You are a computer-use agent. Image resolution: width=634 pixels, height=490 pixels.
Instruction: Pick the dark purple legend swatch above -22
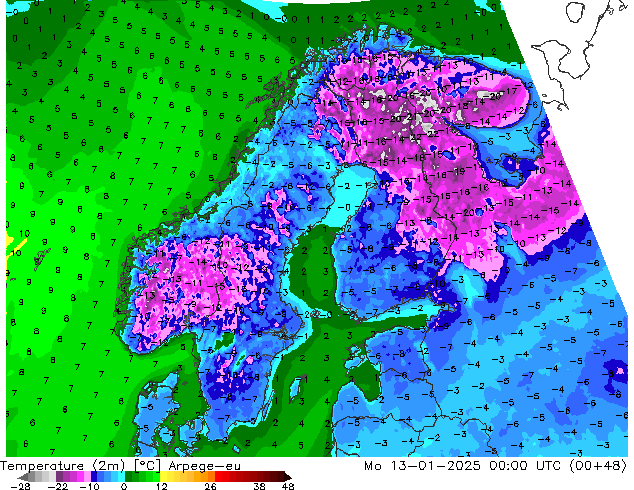click(59, 477)
